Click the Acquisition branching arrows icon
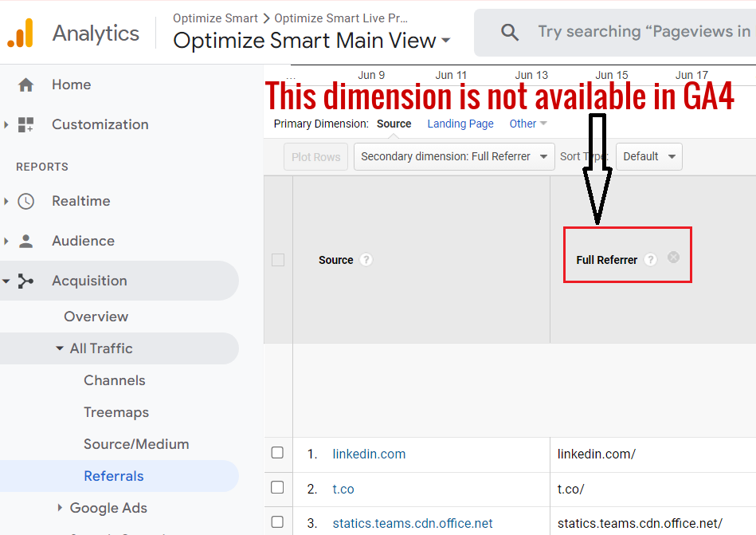Image resolution: width=756 pixels, height=535 pixels. (25, 281)
